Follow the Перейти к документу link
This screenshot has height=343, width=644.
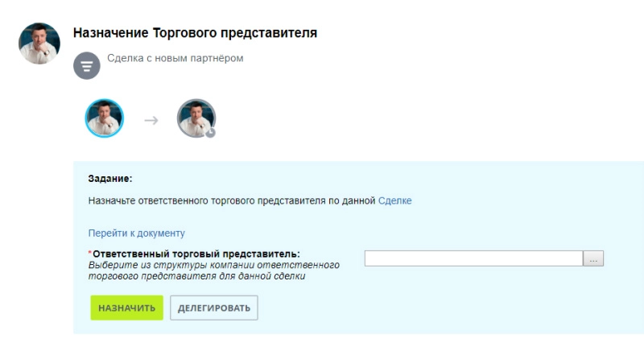click(x=136, y=233)
